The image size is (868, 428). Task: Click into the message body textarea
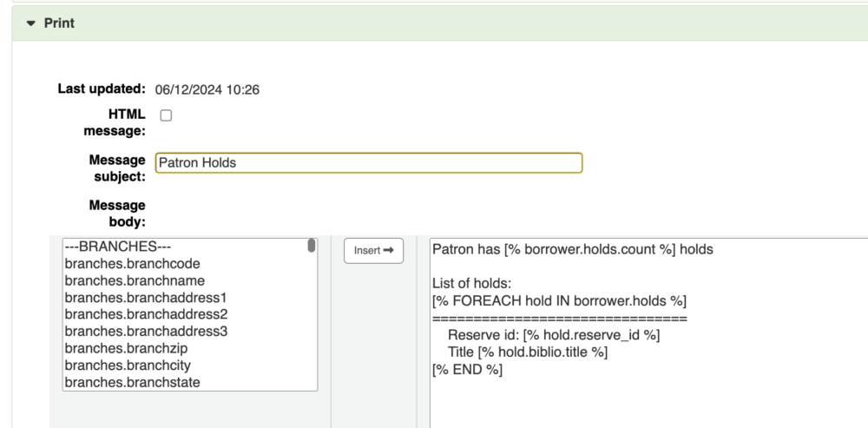click(x=647, y=399)
